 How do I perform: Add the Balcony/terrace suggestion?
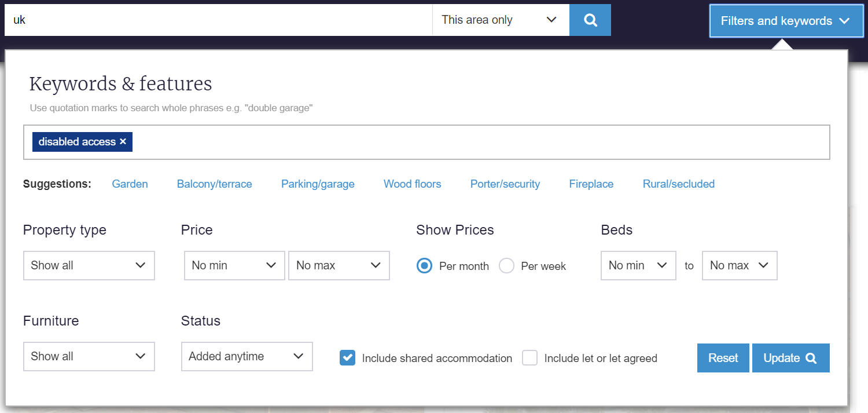(x=214, y=184)
